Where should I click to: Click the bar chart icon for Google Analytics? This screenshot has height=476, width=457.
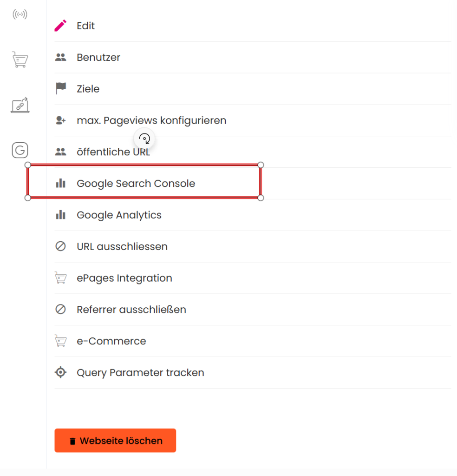pyautogui.click(x=60, y=215)
